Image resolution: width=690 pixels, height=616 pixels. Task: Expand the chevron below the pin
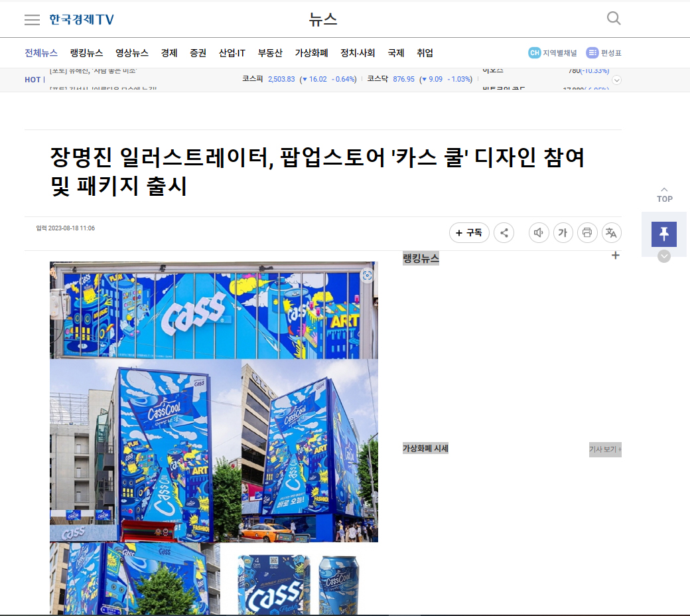pyautogui.click(x=664, y=256)
